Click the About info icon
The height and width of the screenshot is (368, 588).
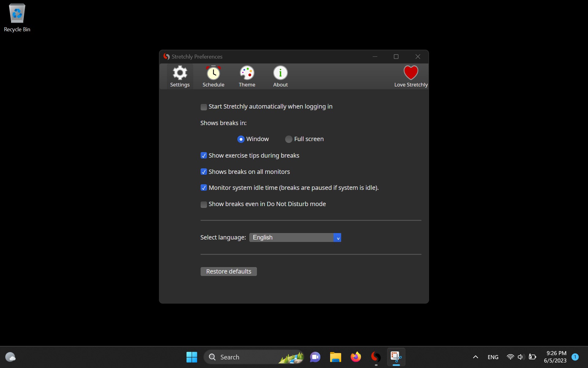pyautogui.click(x=280, y=73)
